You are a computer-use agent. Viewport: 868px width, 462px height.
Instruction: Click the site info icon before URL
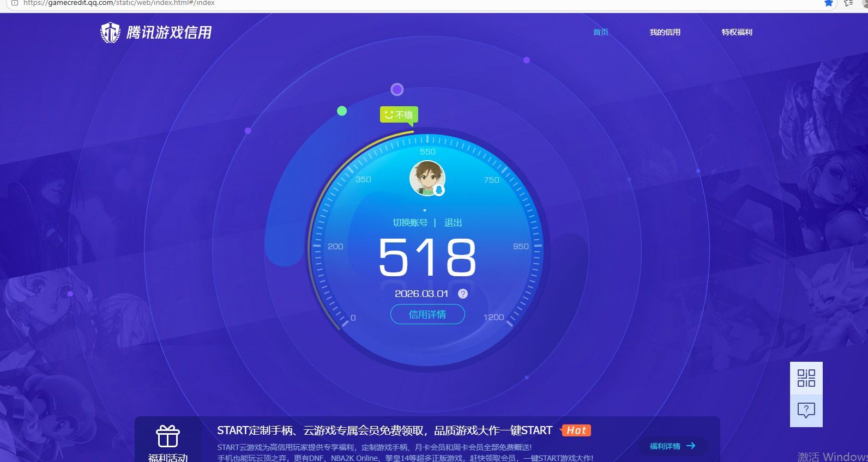click(15, 3)
